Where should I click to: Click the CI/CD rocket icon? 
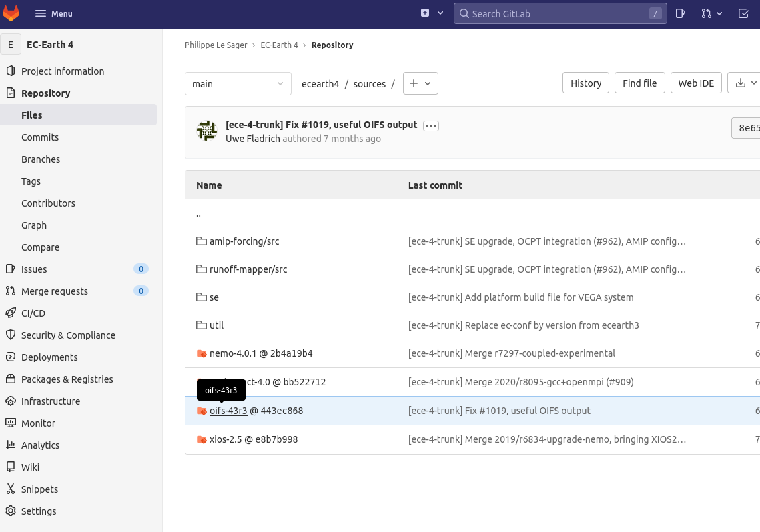(x=11, y=313)
